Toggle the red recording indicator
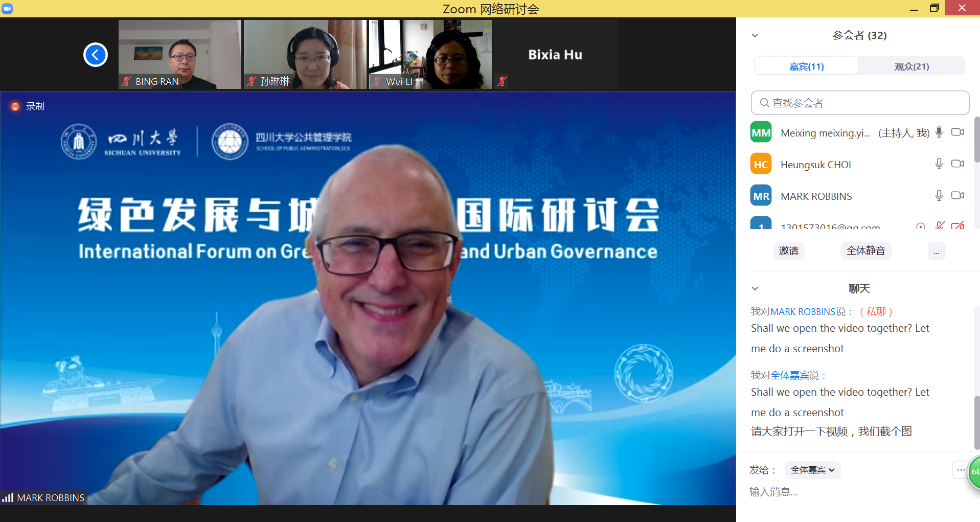Viewport: 980px width, 522px height. [x=15, y=106]
